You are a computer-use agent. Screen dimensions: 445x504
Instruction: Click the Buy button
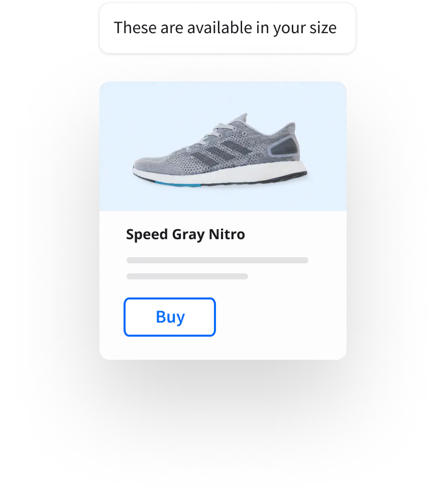(x=170, y=317)
